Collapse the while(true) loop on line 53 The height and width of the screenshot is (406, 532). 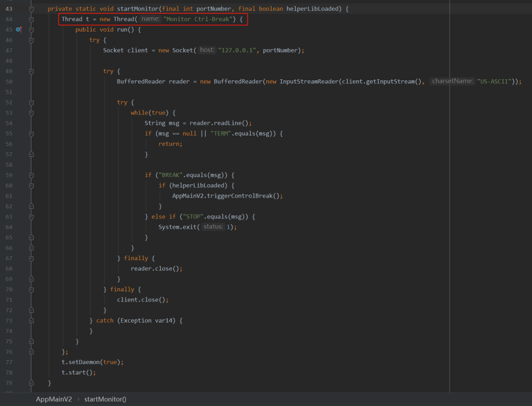click(x=31, y=113)
